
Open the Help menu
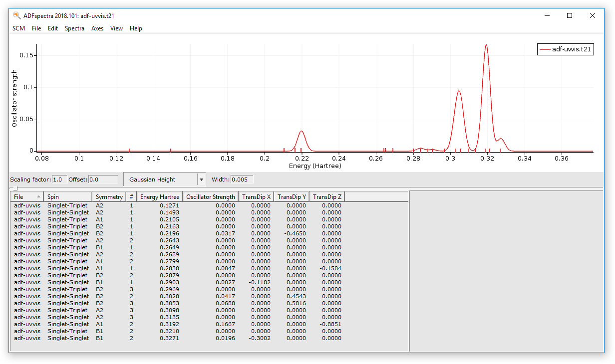pyautogui.click(x=136, y=28)
